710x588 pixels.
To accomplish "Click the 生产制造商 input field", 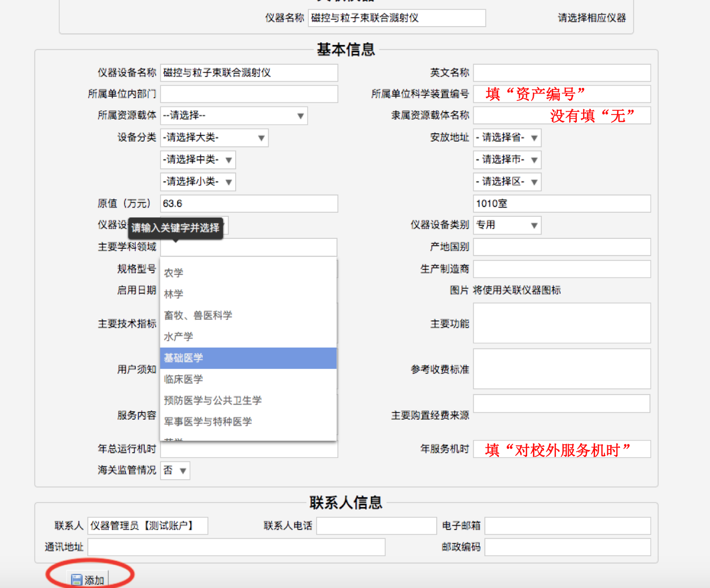I will click(562, 269).
